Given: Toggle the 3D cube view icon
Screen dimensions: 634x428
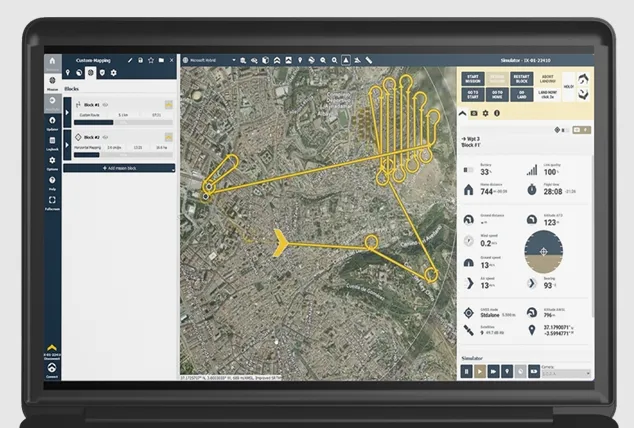Looking at the screenshot, I should [266, 60].
